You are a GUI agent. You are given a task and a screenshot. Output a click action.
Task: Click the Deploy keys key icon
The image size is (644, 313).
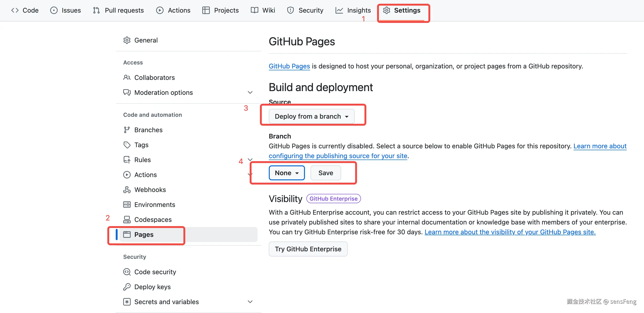[127, 287]
